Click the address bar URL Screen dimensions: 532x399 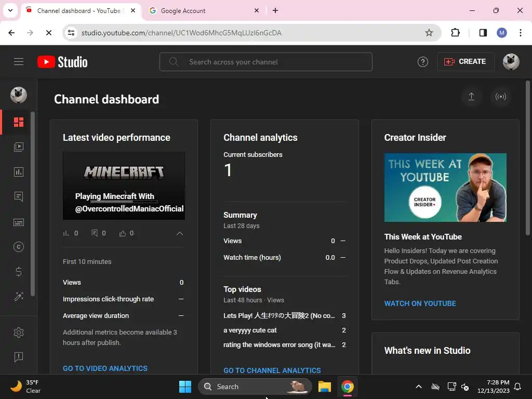[181, 33]
